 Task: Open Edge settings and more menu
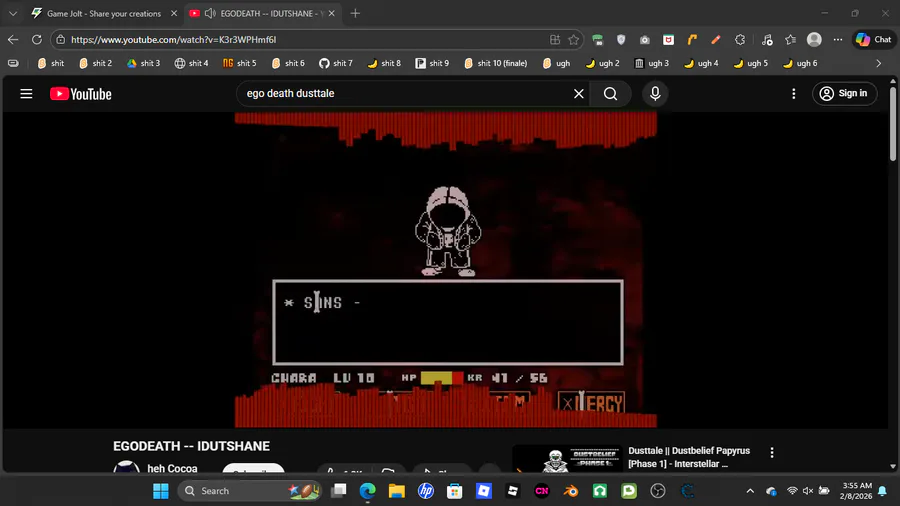[838, 40]
